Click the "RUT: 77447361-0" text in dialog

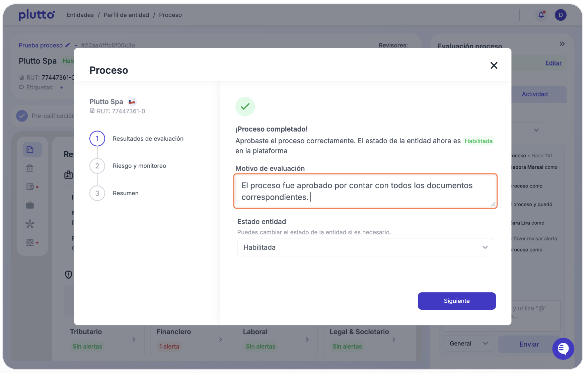click(x=121, y=111)
